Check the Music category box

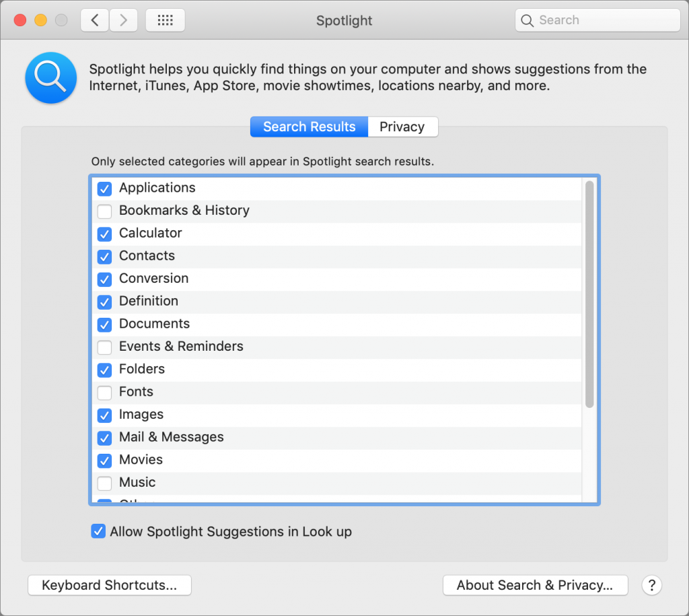[x=104, y=483]
